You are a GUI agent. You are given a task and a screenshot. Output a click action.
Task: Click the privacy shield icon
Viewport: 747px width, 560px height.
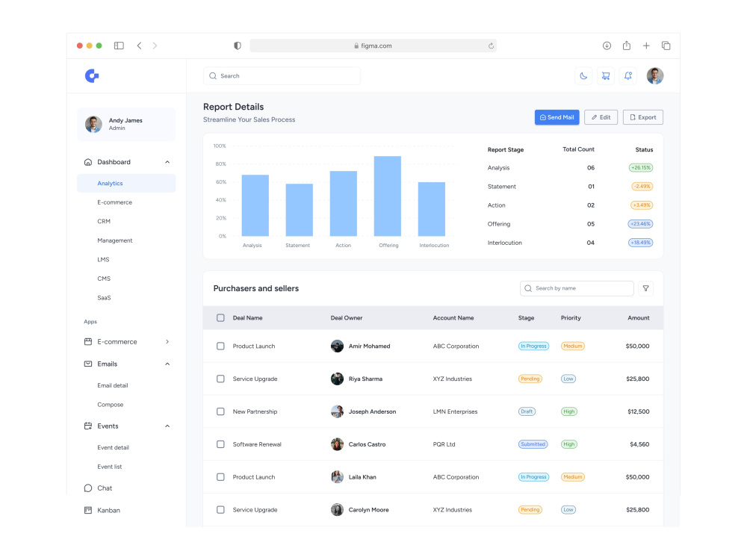pyautogui.click(x=238, y=46)
